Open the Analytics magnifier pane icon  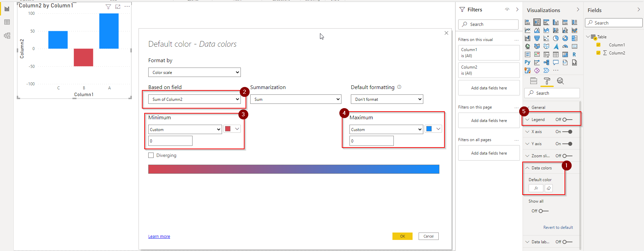click(560, 81)
